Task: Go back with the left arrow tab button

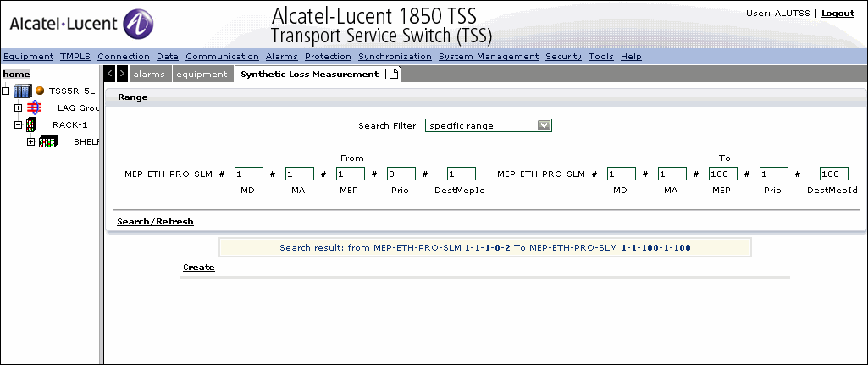Action: tap(110, 74)
